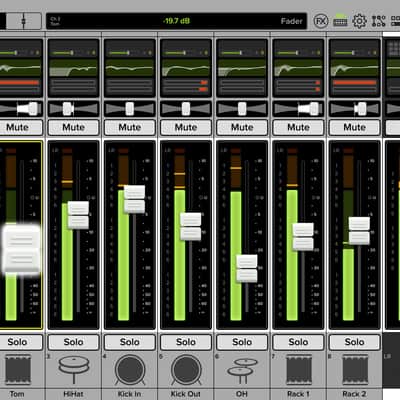
Task: Open the routing patch icon right of gear
Action: pos(379,21)
